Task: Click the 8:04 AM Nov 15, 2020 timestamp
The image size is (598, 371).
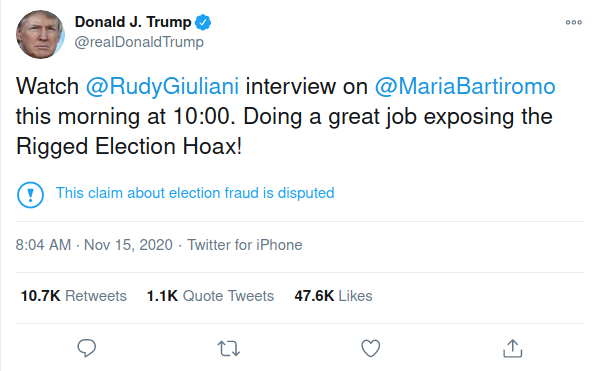Action: (x=94, y=245)
